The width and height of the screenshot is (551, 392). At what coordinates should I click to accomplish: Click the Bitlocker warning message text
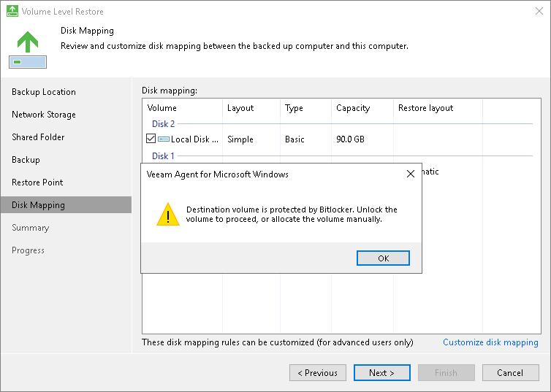pos(292,215)
